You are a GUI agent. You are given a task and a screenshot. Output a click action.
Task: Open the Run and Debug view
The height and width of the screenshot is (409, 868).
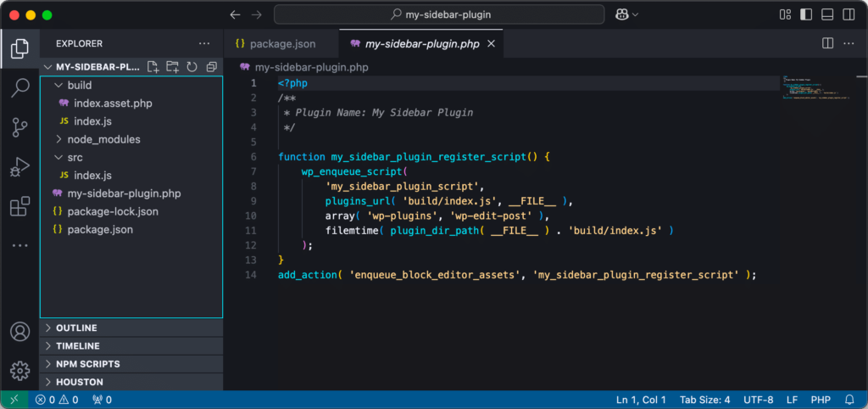(x=19, y=167)
